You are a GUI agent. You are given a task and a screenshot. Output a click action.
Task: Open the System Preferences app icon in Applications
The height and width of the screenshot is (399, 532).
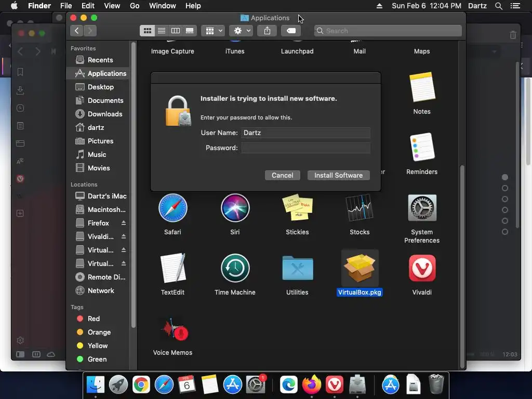[422, 208]
